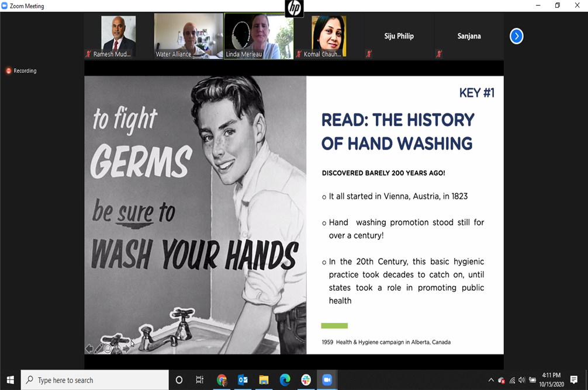This screenshot has height=390, width=588.
Task: Open Task View from the taskbar
Action: (199, 380)
